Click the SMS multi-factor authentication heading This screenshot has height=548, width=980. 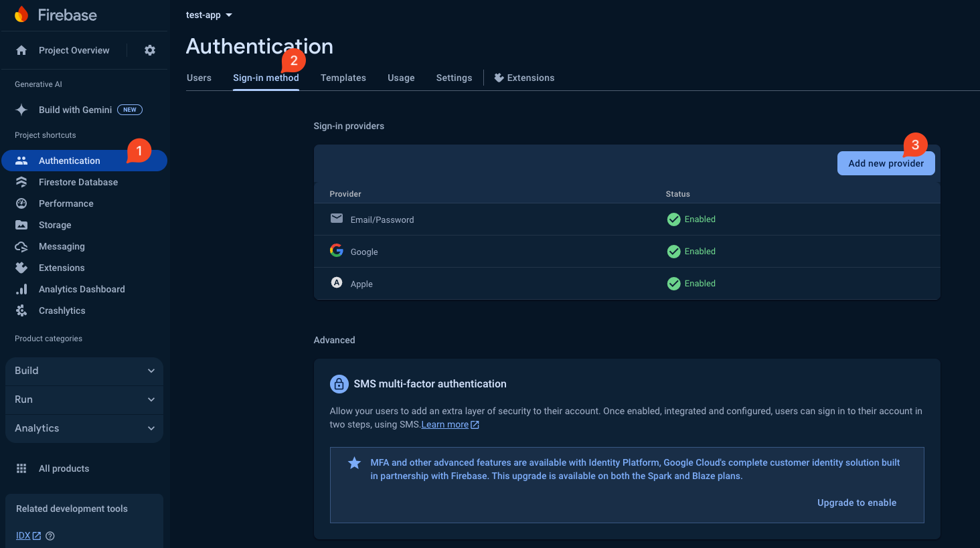pyautogui.click(x=430, y=384)
